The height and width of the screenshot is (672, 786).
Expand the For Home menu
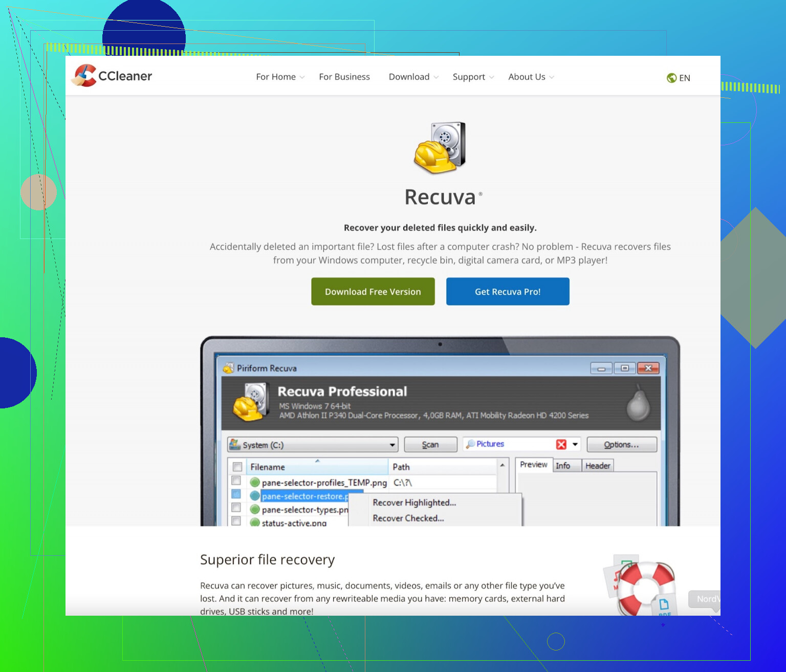click(x=280, y=77)
